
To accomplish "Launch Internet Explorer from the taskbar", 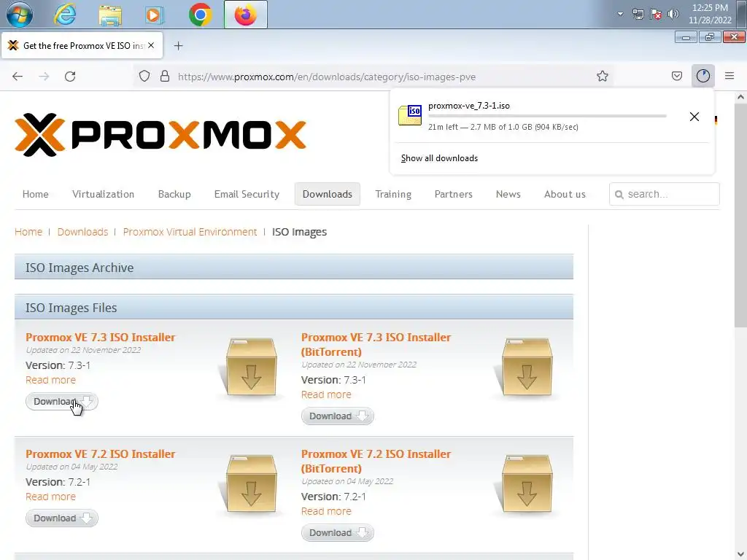I will tap(64, 15).
